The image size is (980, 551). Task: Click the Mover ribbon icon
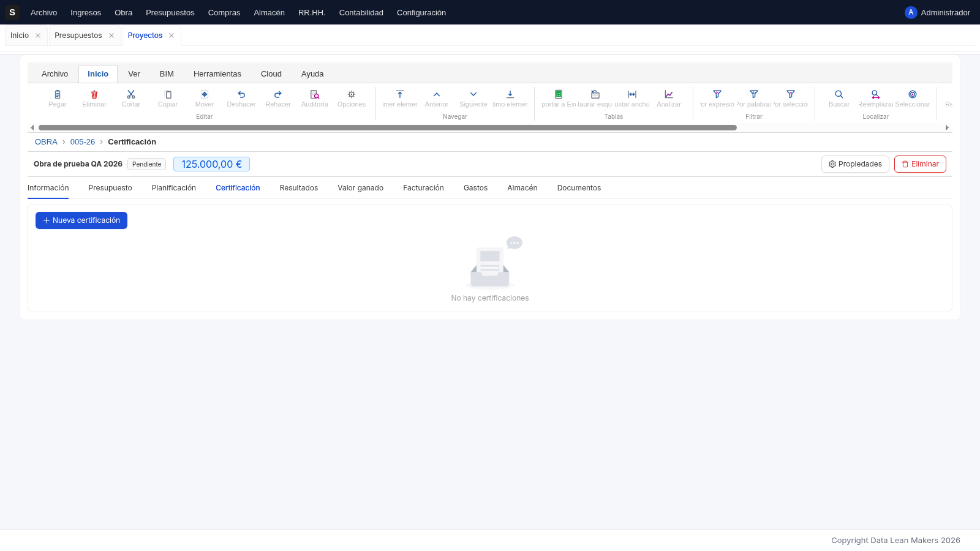pos(205,94)
